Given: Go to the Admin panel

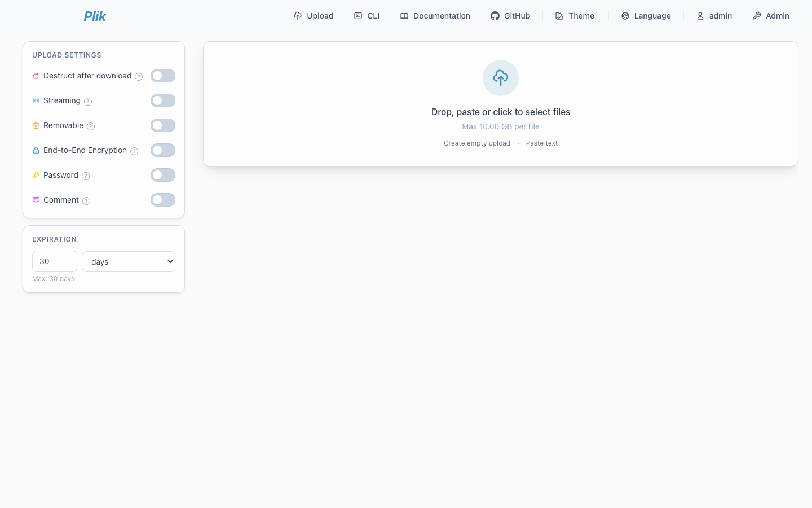Looking at the screenshot, I should click(771, 16).
